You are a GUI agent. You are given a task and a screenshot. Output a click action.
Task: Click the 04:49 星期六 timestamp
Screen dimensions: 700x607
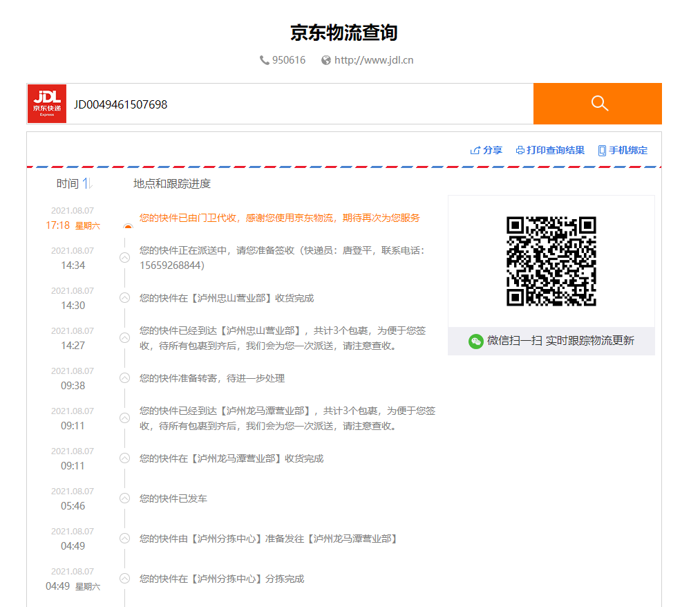pyautogui.click(x=73, y=586)
